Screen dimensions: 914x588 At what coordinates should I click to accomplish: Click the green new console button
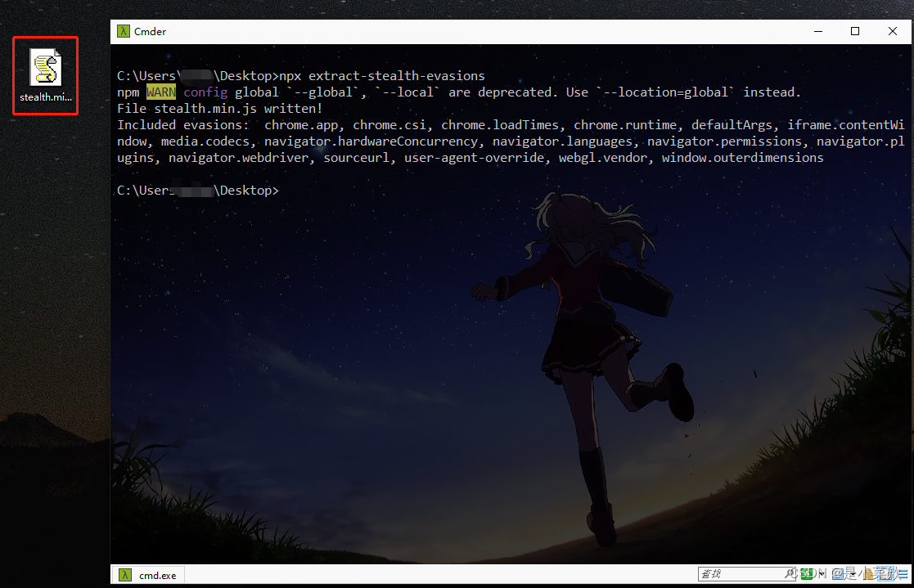point(807,574)
